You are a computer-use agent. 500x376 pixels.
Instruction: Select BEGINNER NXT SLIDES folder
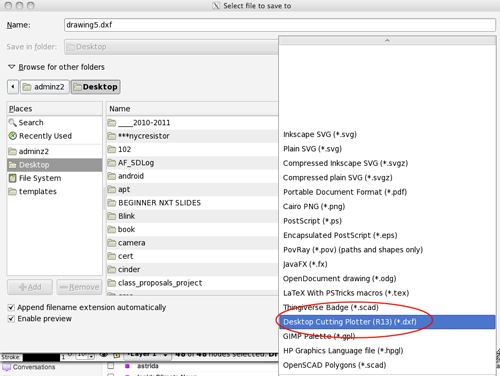(192, 203)
